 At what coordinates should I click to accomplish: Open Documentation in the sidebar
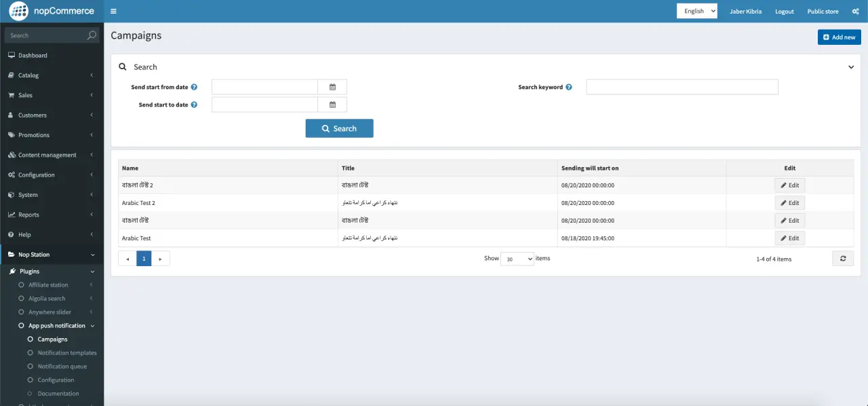click(58, 394)
